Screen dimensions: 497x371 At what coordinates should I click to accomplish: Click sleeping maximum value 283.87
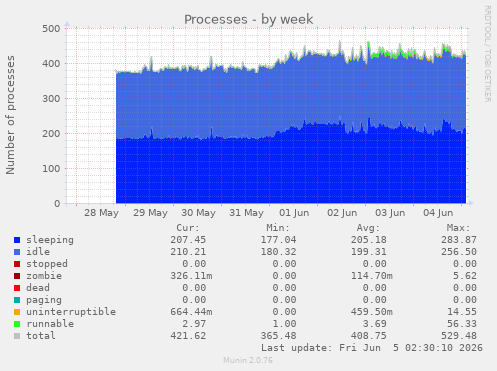459,240
